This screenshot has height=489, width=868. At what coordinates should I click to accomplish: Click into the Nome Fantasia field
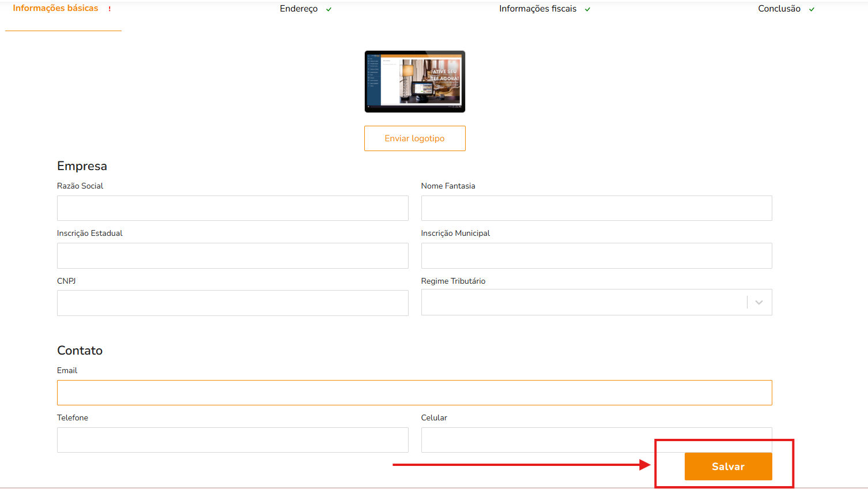pos(597,208)
